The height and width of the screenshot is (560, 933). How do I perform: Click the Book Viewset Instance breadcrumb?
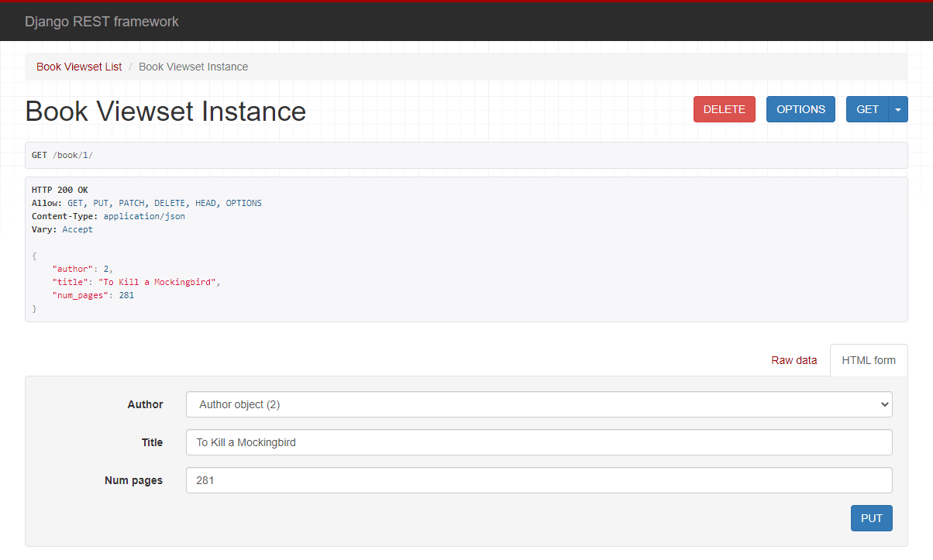pos(193,67)
